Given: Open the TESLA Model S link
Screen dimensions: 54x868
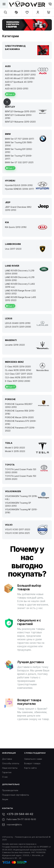Looking at the screenshot, I should (15, 448).
